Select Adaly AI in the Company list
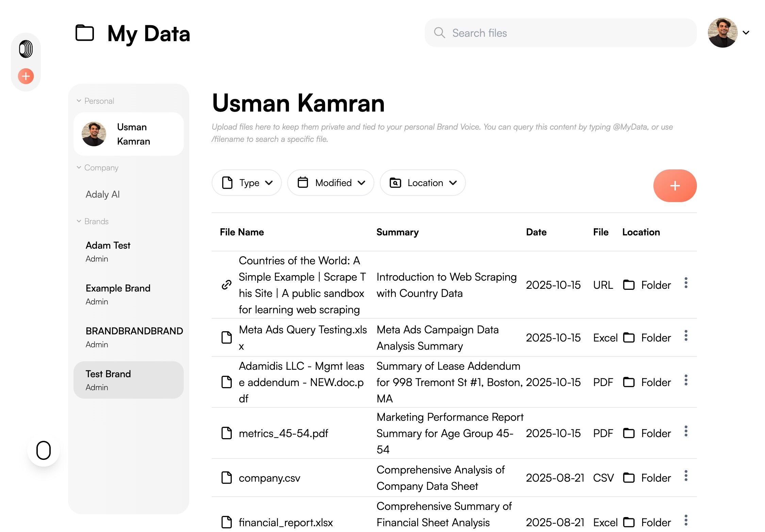Screen dimensions: 765x532 pyautogui.click(x=103, y=194)
